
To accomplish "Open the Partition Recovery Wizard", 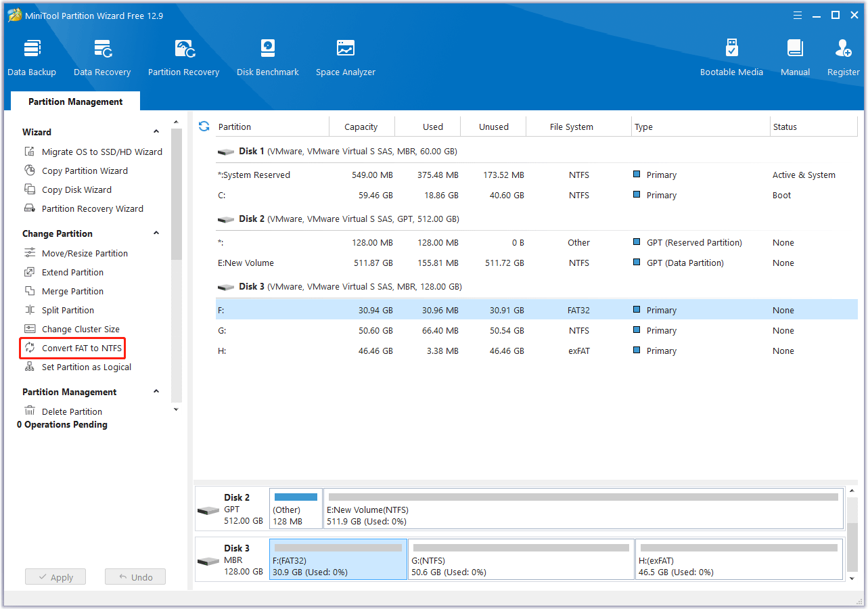I will pyautogui.click(x=84, y=208).
